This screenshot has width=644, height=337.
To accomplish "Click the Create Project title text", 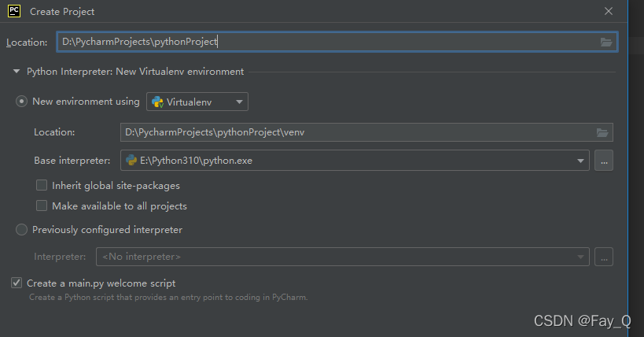I will (62, 12).
